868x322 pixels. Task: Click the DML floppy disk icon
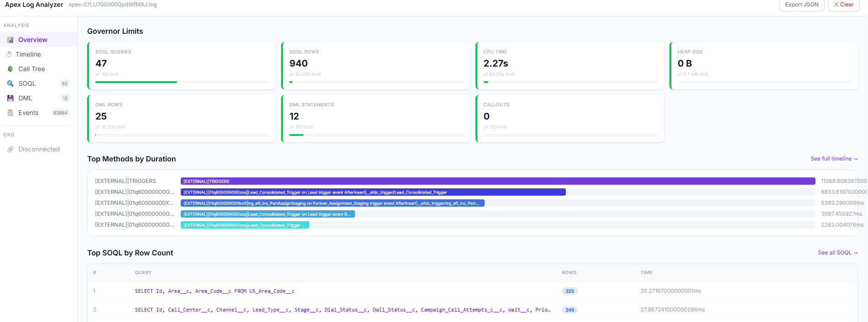coord(10,98)
